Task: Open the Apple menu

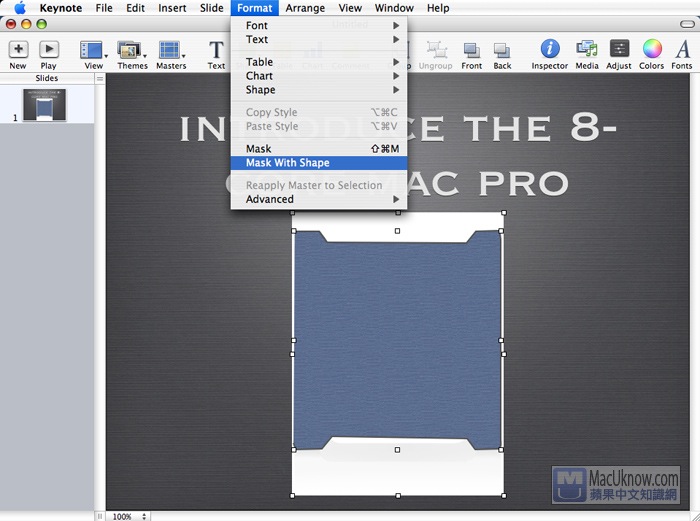Action: coord(20,8)
